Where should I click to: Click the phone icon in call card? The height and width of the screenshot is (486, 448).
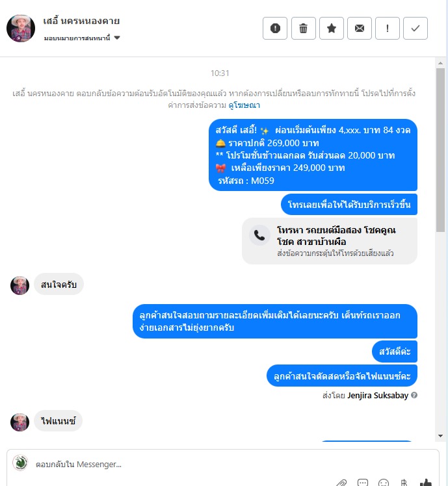[259, 236]
